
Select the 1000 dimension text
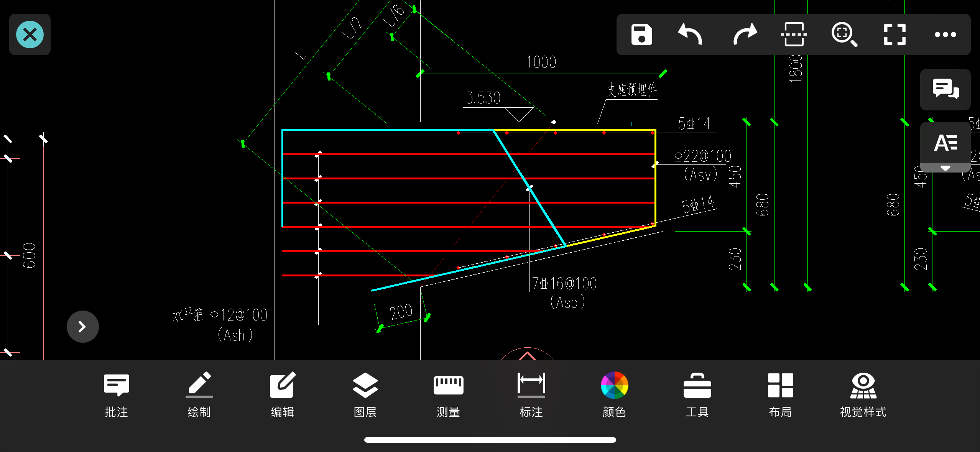coord(541,62)
